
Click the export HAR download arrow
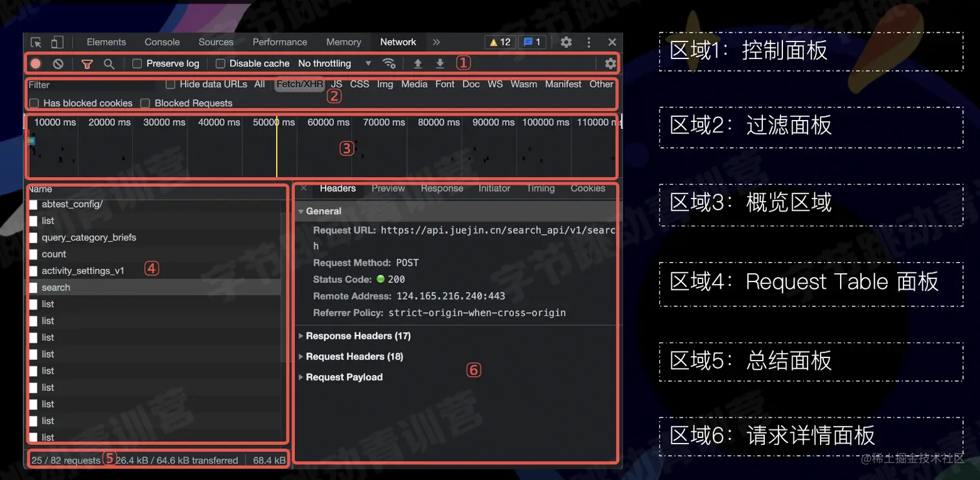tap(440, 64)
